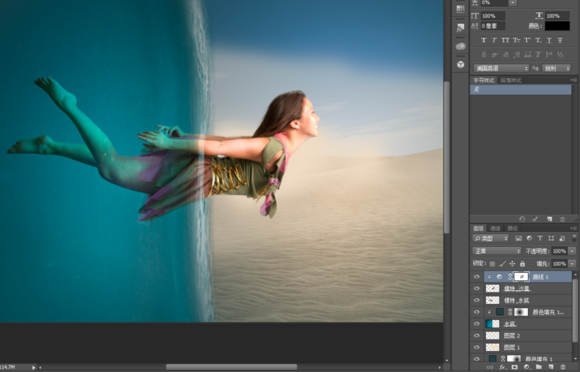Add layer style via fx button
This screenshot has height=372, width=580.
pos(502,367)
